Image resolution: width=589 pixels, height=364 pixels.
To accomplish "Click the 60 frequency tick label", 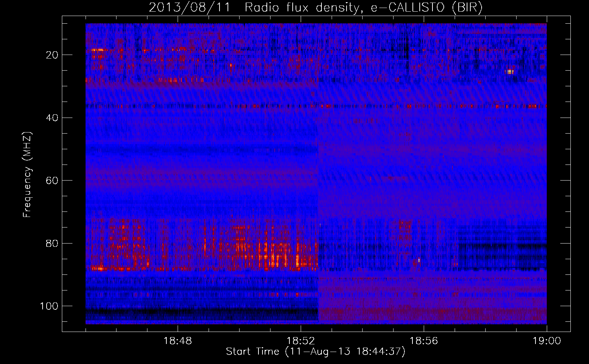I will point(52,181).
